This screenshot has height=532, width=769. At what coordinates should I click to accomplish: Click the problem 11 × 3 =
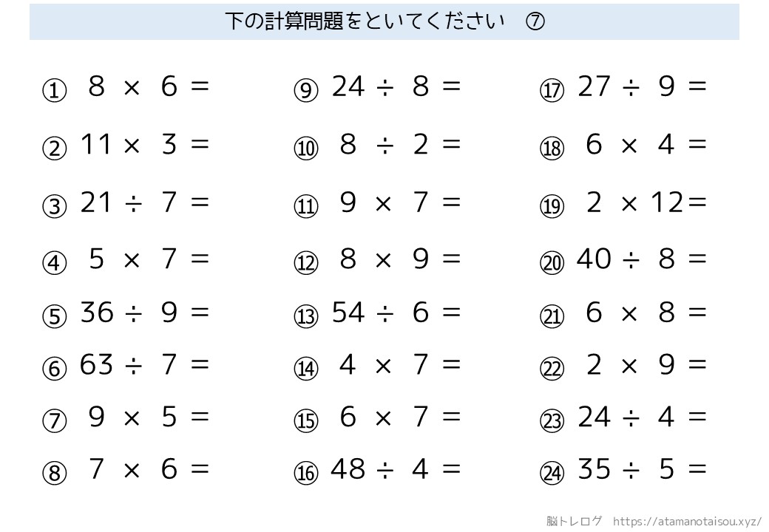[145, 145]
